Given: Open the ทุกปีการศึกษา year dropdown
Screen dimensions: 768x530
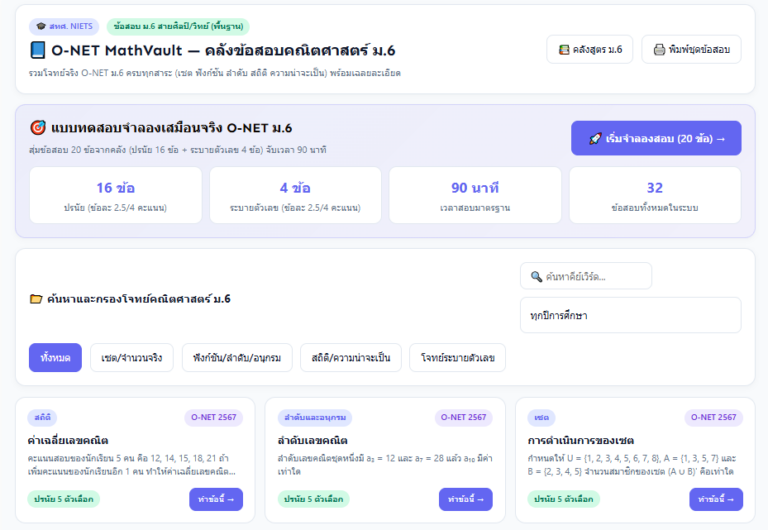Looking at the screenshot, I should 630,315.
